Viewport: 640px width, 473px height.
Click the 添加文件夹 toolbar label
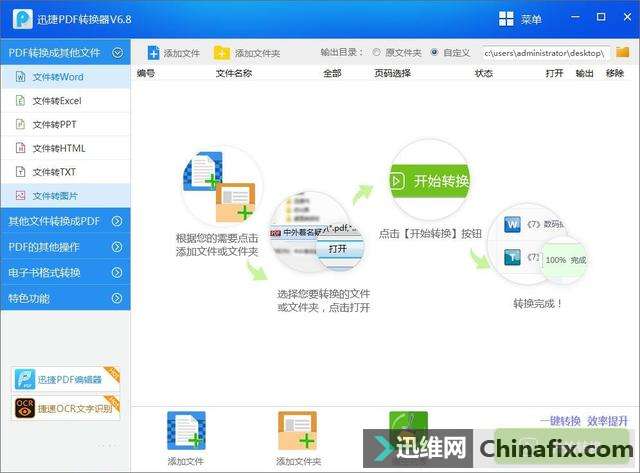tap(257, 53)
